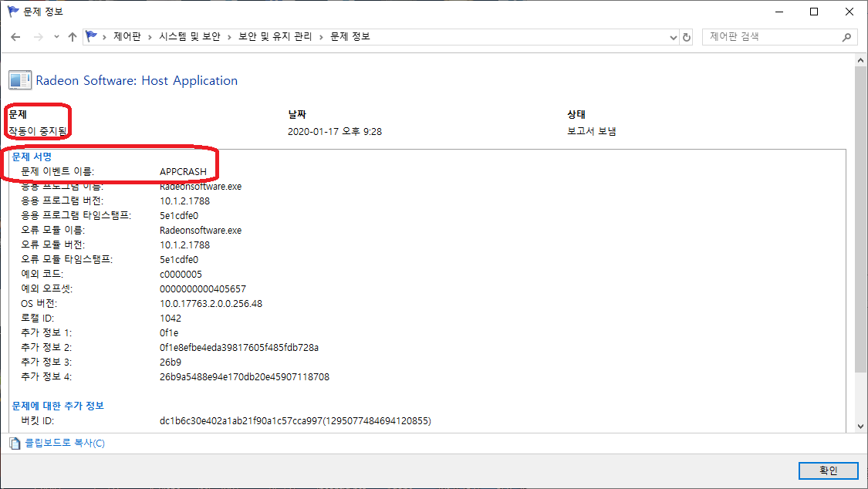Go forward with the right arrow
The height and width of the screenshot is (489, 868).
coord(39,37)
